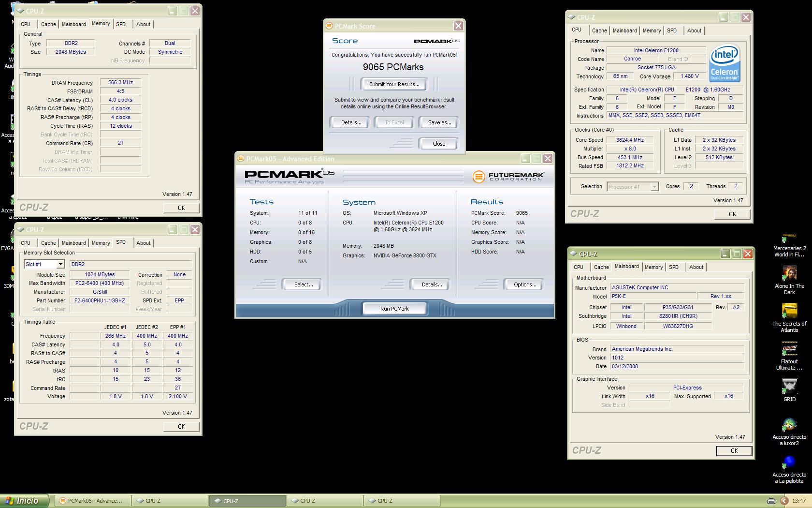Click the Intel Celeron logo in CPU-Z

coord(724,63)
